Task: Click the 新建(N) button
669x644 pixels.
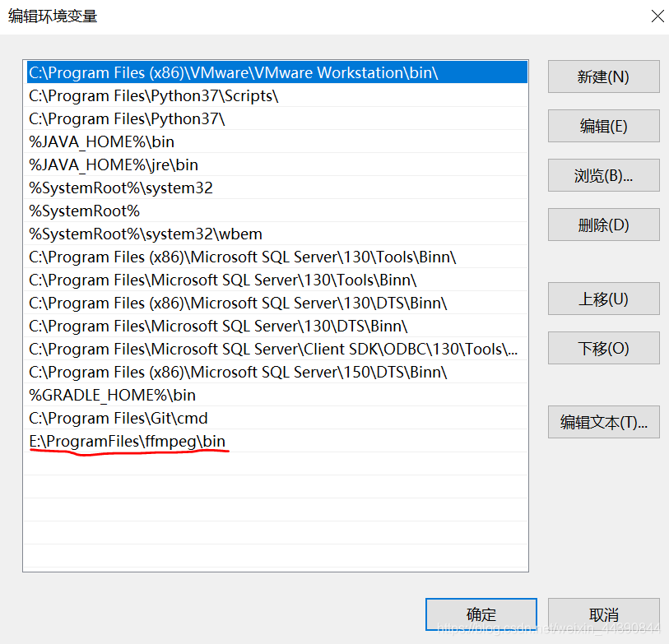Action: 603,76
